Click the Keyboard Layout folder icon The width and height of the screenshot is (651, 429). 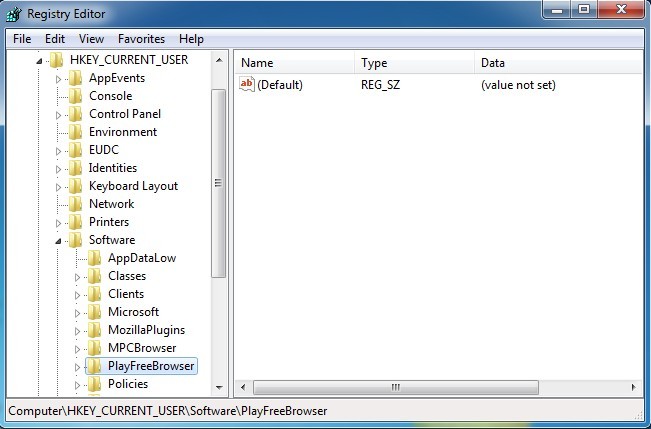(76, 186)
